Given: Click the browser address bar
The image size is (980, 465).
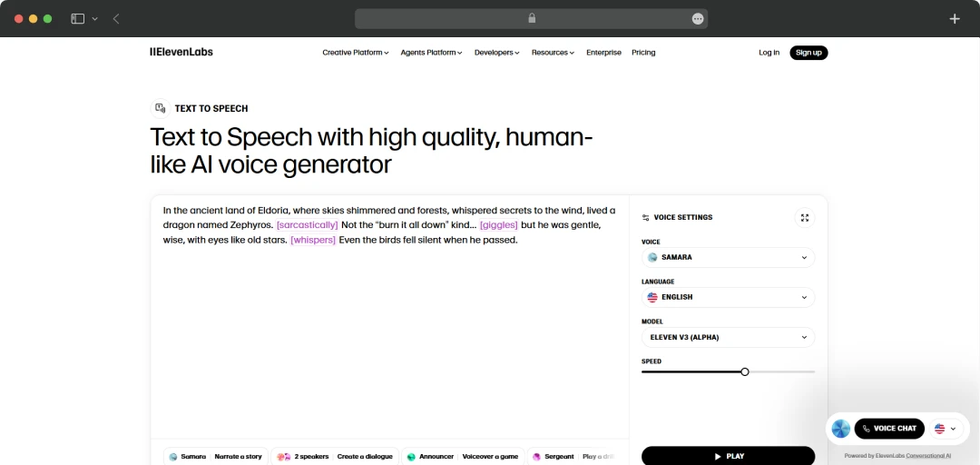Looking at the screenshot, I should click(x=531, y=19).
